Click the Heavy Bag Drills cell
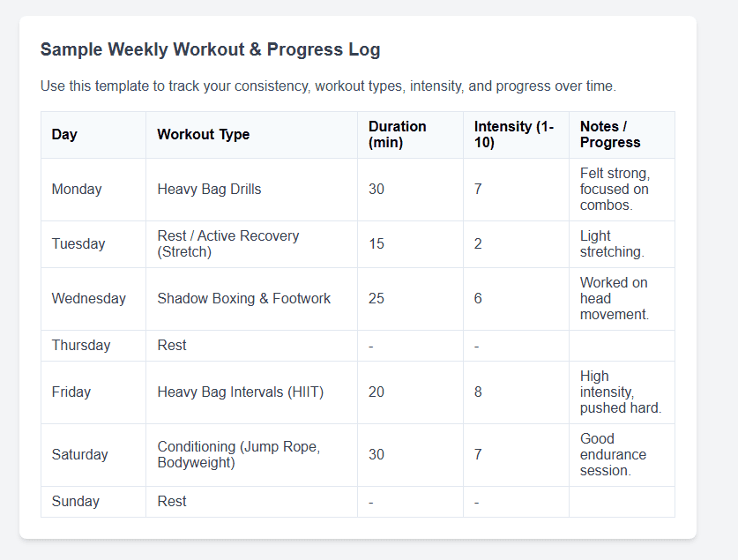Screen dimensions: 738x560 tap(251, 190)
